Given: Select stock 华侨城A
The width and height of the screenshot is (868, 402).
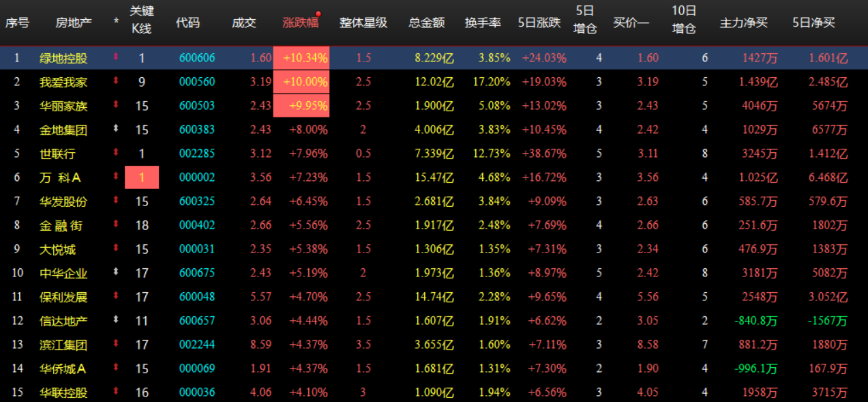Looking at the screenshot, I should click(x=63, y=369).
